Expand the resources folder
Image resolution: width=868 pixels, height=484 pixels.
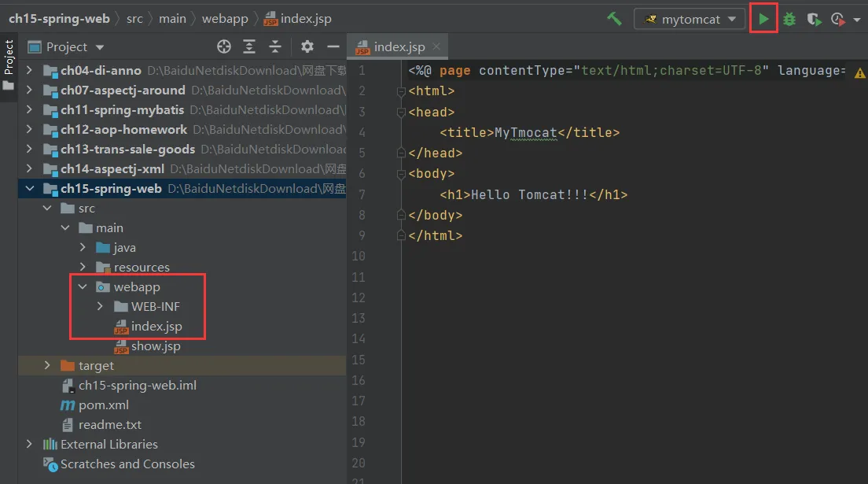click(x=83, y=268)
